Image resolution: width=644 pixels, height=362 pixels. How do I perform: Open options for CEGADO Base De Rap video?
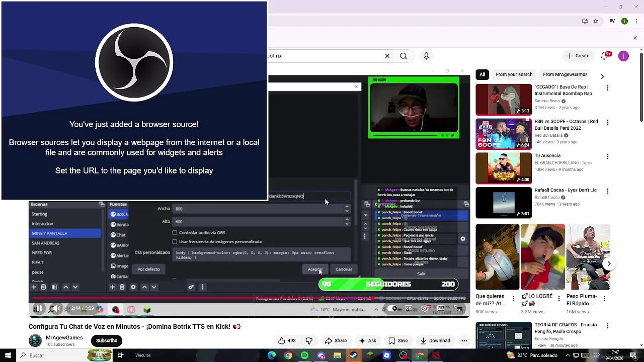608,88
